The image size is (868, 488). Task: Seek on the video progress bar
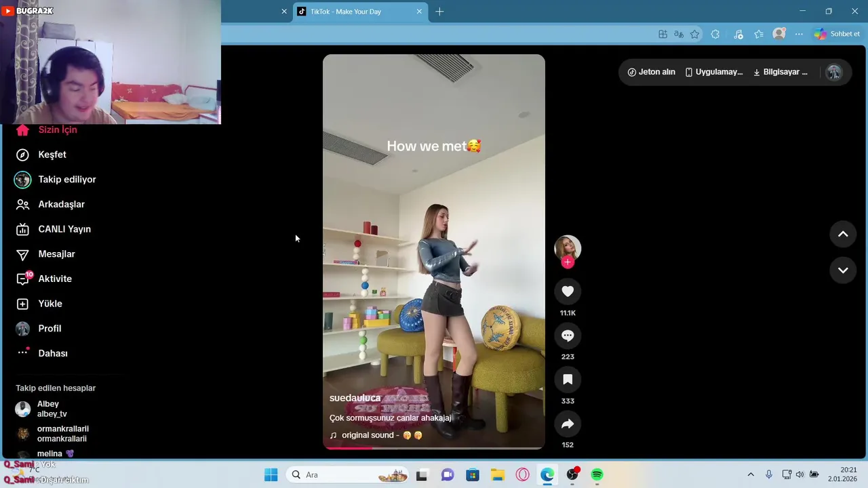434,447
